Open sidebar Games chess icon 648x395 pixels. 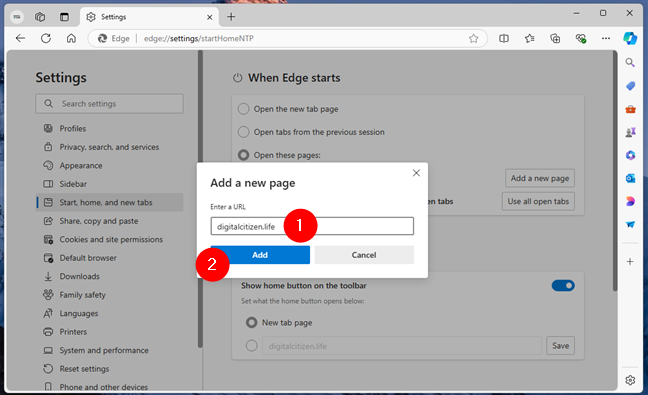pos(630,132)
